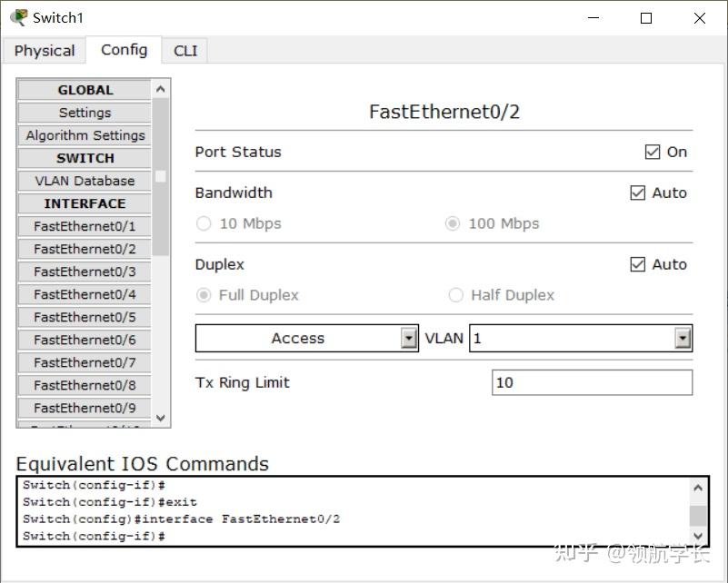Click the Tx Ring Limit input field

pos(592,382)
